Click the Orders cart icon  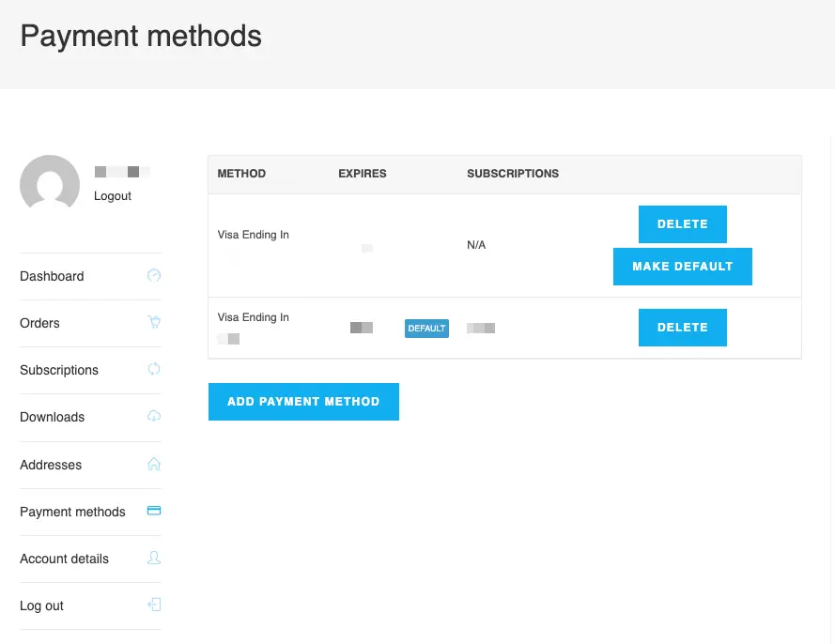pos(154,322)
